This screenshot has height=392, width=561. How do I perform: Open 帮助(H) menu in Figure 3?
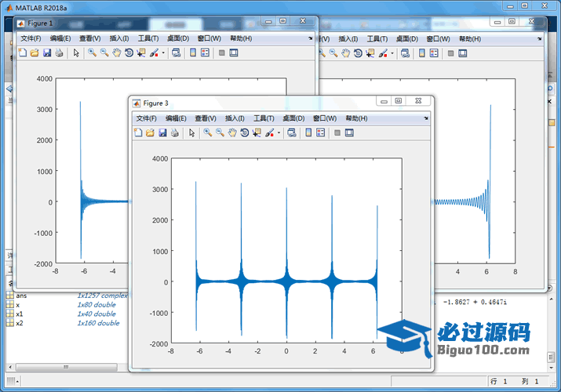pos(356,118)
